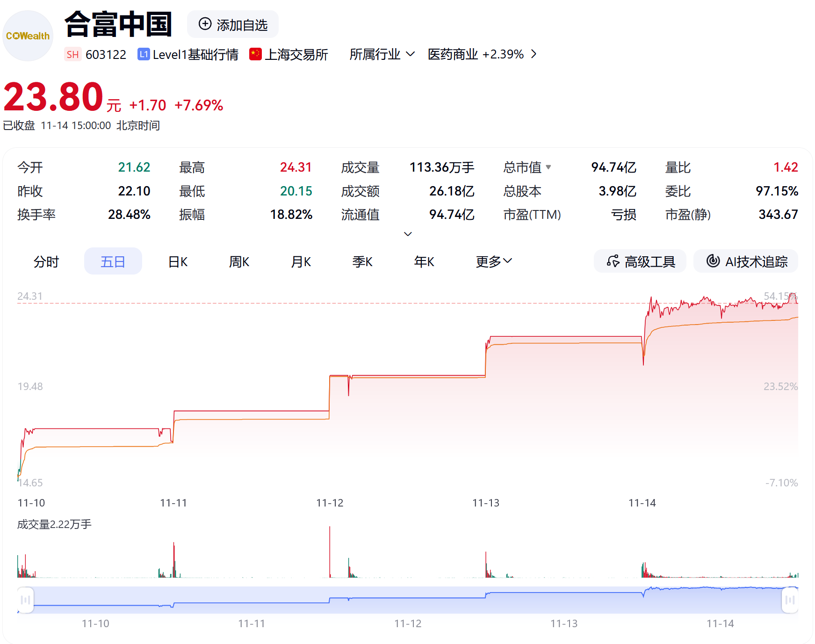The image size is (815, 644).
Task: Click the COWealth company logo
Action: point(28,36)
